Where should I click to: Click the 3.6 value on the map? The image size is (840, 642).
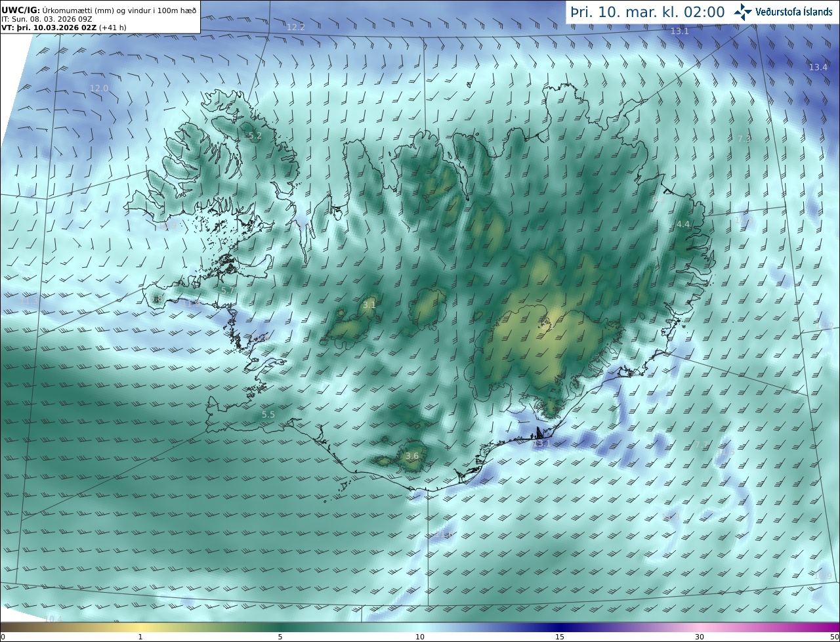[412, 456]
